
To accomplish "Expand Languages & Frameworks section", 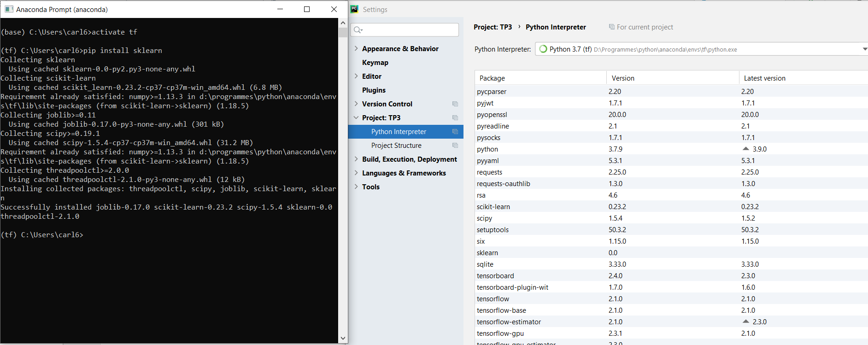I will [x=356, y=173].
